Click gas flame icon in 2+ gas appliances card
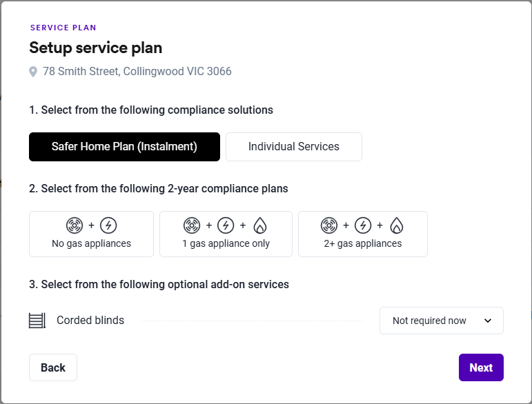Viewport: 532px width, 404px height. (x=397, y=225)
